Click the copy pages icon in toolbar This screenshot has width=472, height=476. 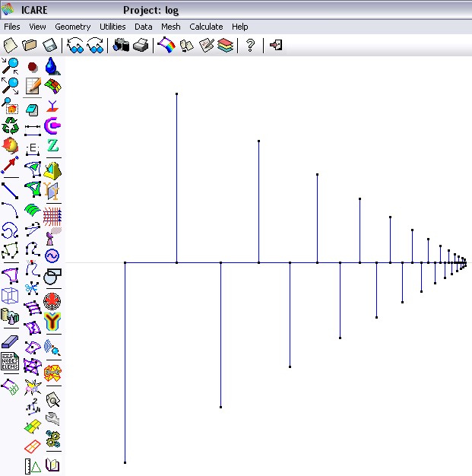click(x=187, y=46)
